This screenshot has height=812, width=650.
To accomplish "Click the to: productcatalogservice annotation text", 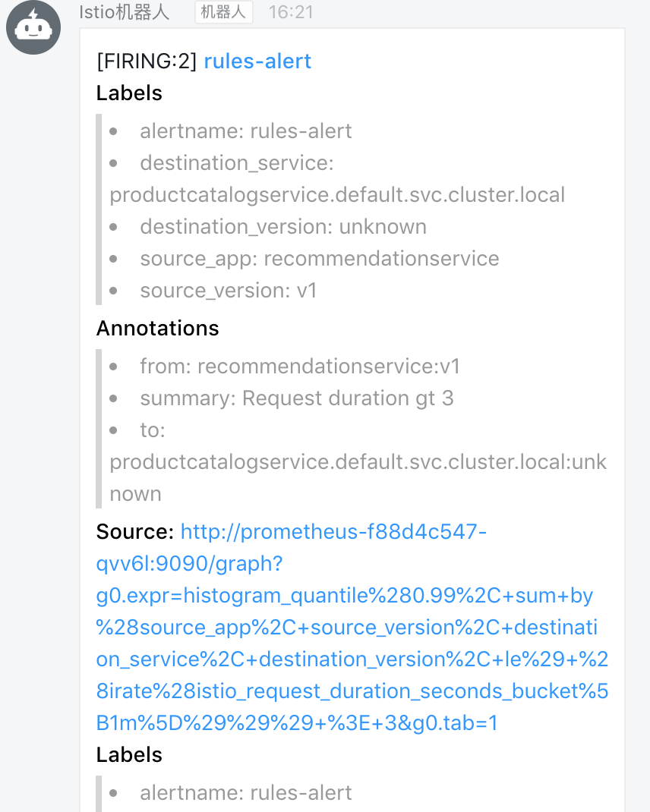I will 357,462.
